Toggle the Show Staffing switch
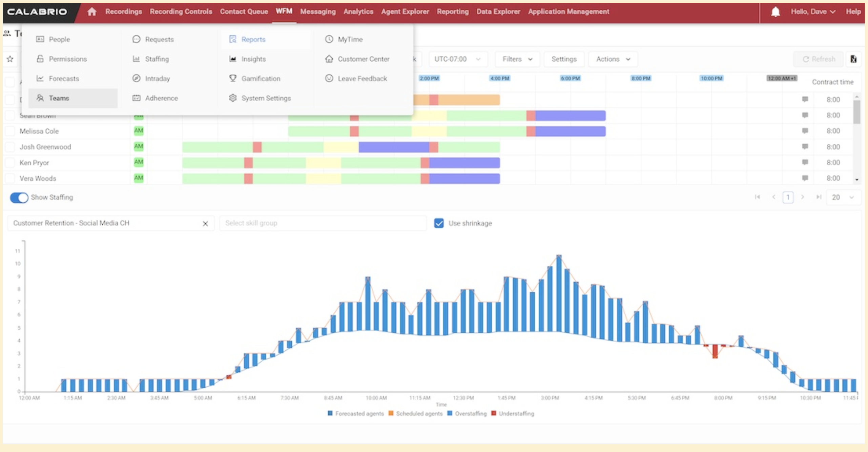This screenshot has width=868, height=452. pyautogui.click(x=19, y=198)
